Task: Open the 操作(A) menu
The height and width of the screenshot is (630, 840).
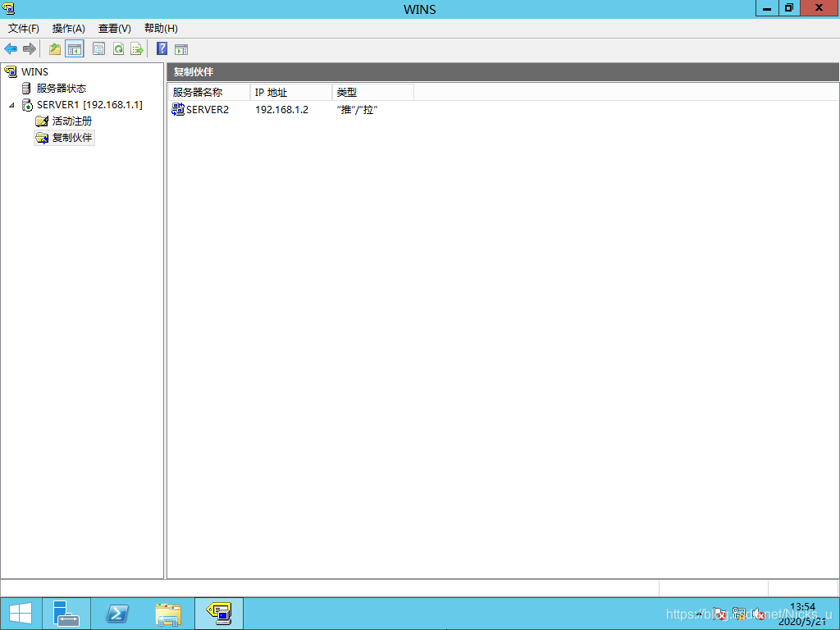Action: click(69, 29)
